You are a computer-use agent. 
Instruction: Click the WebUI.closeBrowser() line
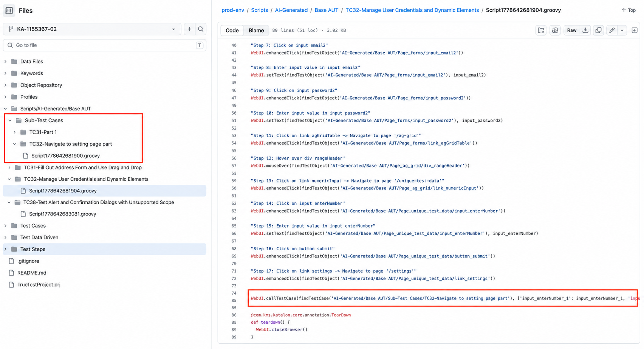coord(282,330)
